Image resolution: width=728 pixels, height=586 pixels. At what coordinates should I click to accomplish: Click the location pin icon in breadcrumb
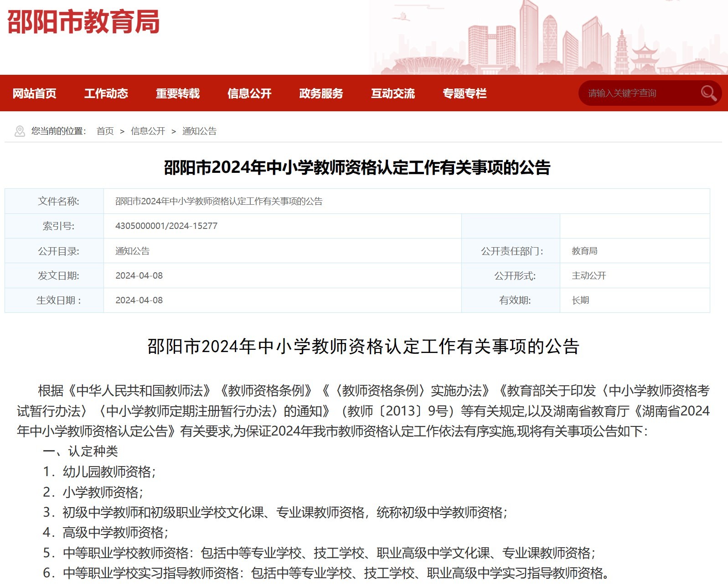(x=20, y=131)
